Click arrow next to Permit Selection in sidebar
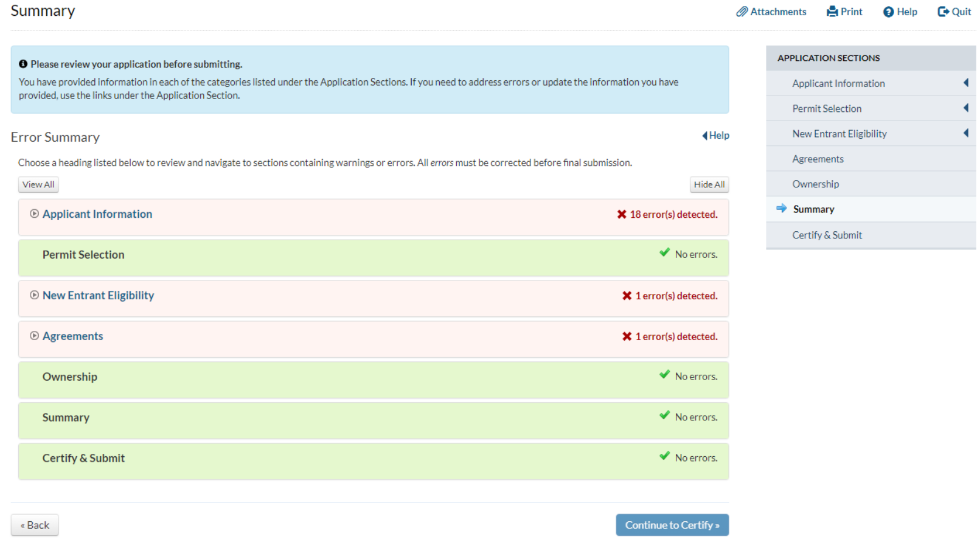This screenshot has width=980, height=542. click(965, 108)
